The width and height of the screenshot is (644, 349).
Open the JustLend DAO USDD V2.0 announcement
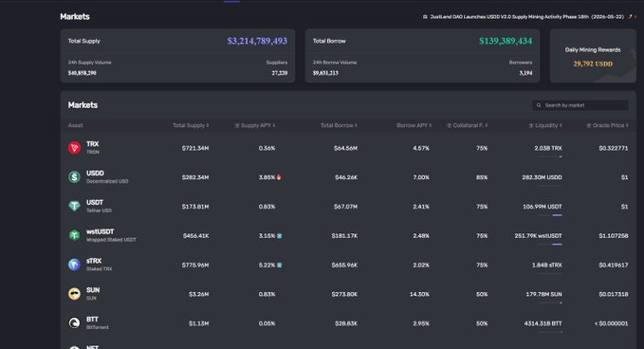pyautogui.click(x=527, y=17)
